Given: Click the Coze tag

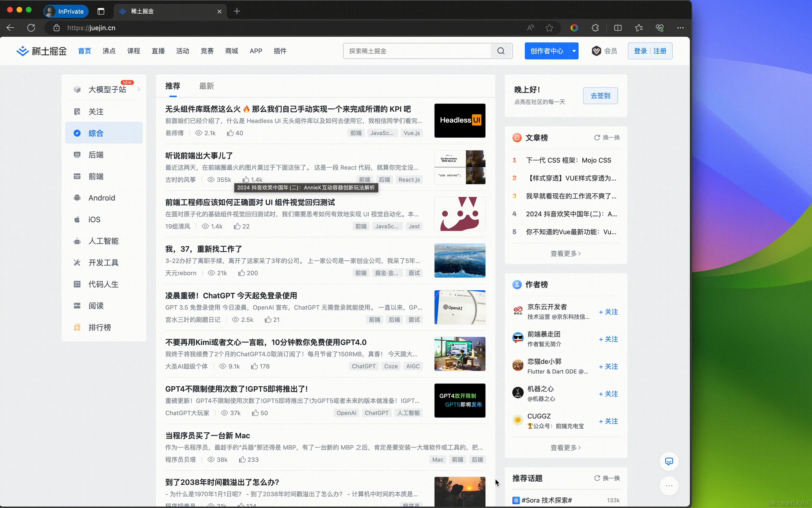Looking at the screenshot, I should tap(391, 366).
